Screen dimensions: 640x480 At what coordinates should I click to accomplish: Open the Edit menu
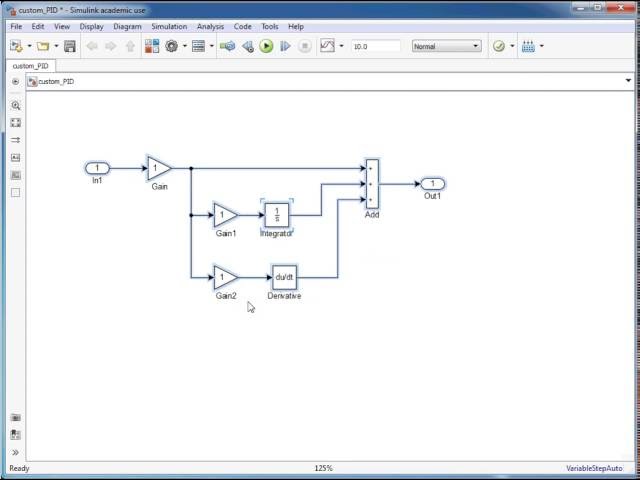(x=38, y=27)
